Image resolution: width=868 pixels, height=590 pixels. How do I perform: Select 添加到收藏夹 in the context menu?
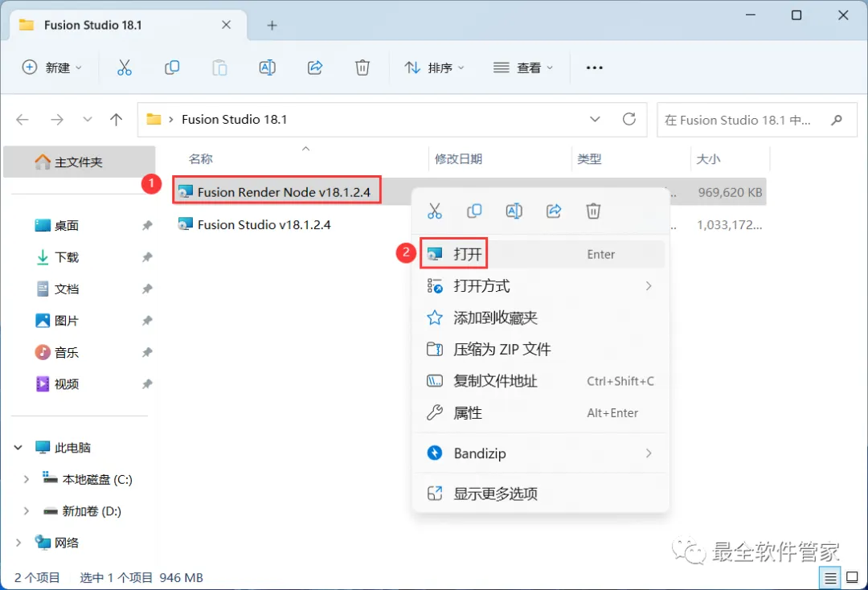click(541, 318)
